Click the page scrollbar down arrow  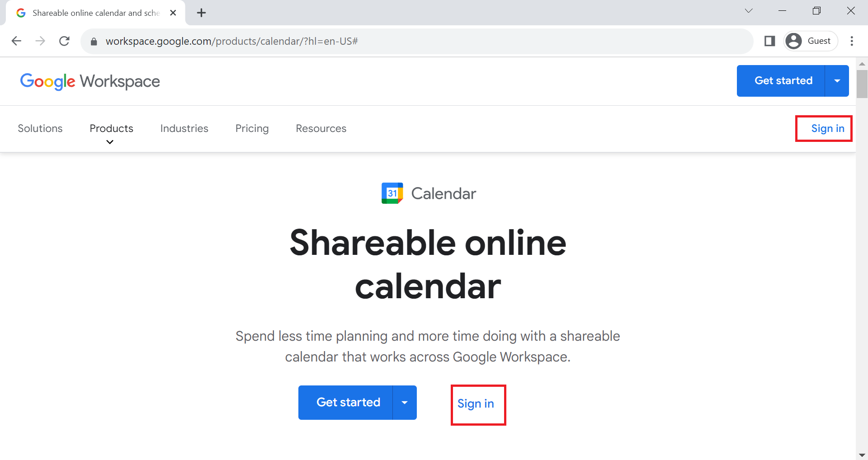point(862,455)
